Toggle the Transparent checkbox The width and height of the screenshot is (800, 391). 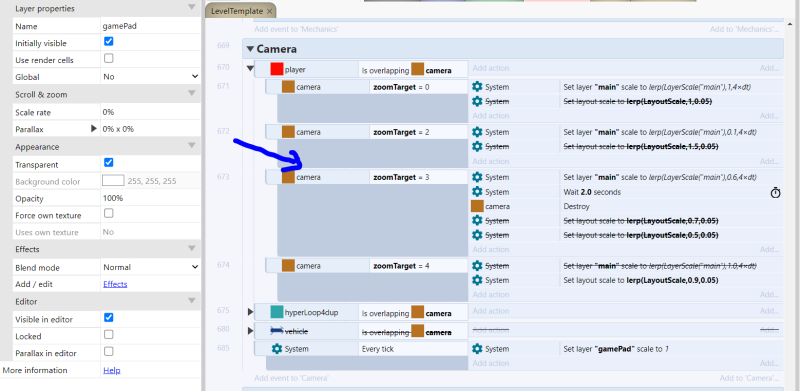point(108,163)
